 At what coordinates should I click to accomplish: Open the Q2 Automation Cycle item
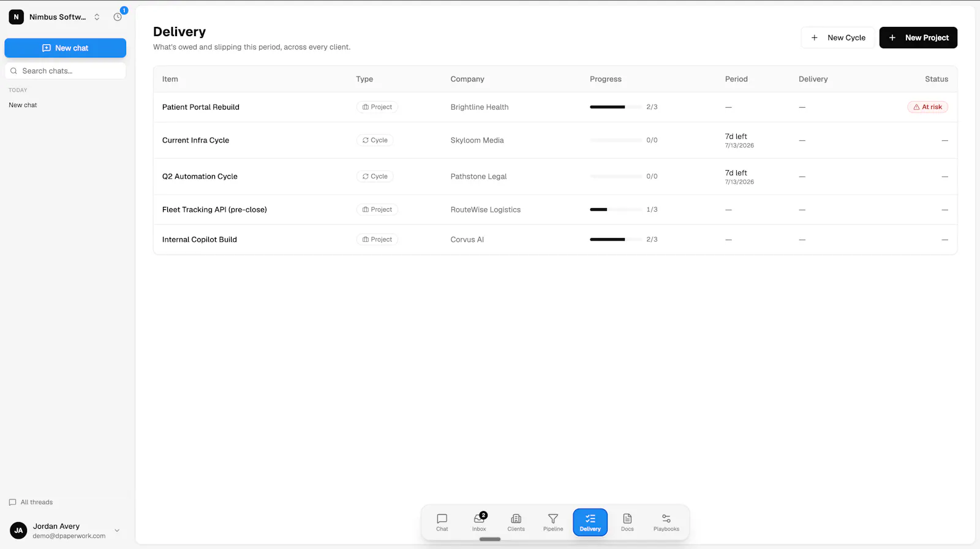click(200, 176)
